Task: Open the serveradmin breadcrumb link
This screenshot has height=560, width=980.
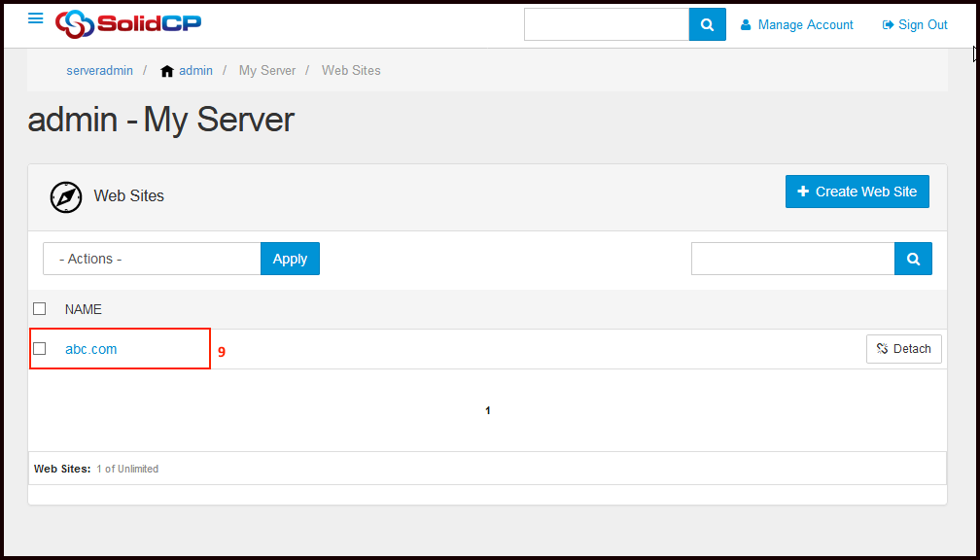Action: [x=99, y=71]
